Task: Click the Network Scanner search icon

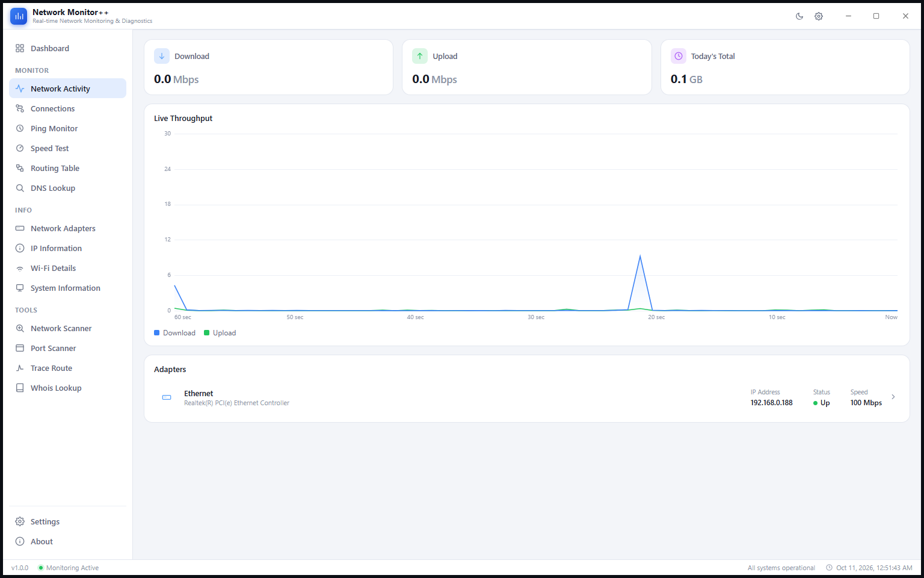Action: [20, 328]
